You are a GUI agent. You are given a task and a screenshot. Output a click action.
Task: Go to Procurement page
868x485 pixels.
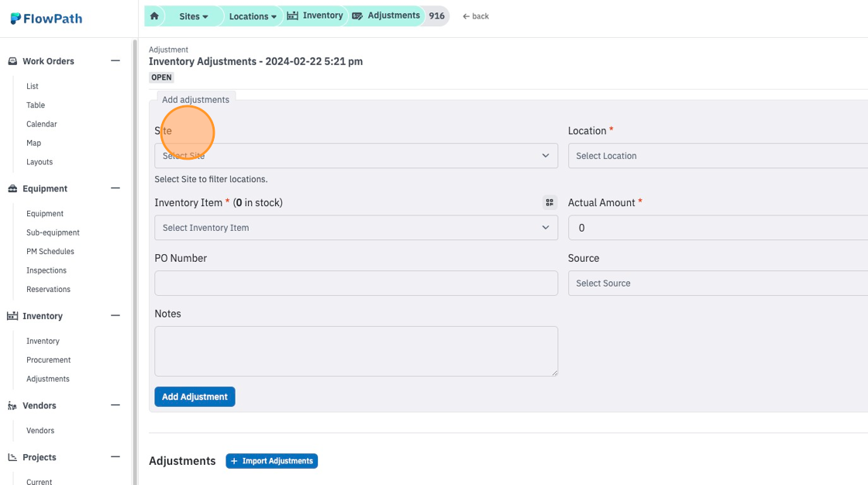click(x=48, y=359)
